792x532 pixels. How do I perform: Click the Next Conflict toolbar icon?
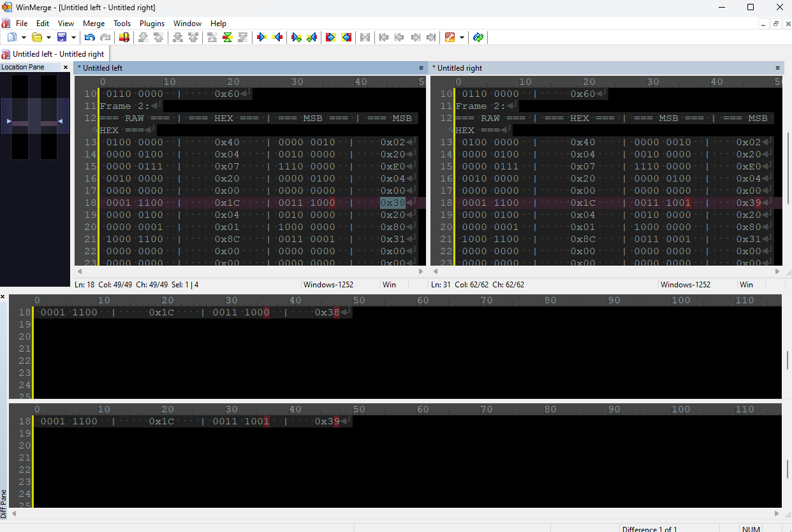178,38
